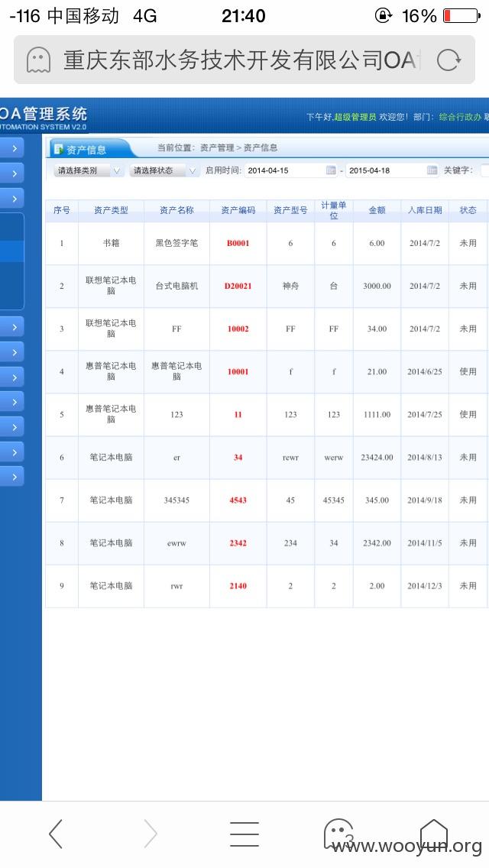Image resolution: width=489 pixels, height=868 pixels.
Task: Go back using the browser back arrow
Action: tap(55, 834)
